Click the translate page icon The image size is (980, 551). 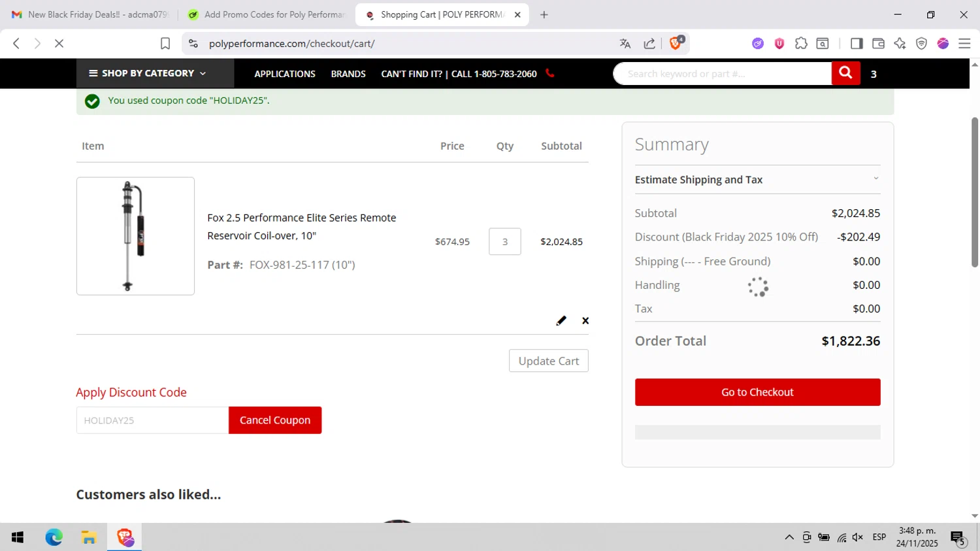coord(625,43)
